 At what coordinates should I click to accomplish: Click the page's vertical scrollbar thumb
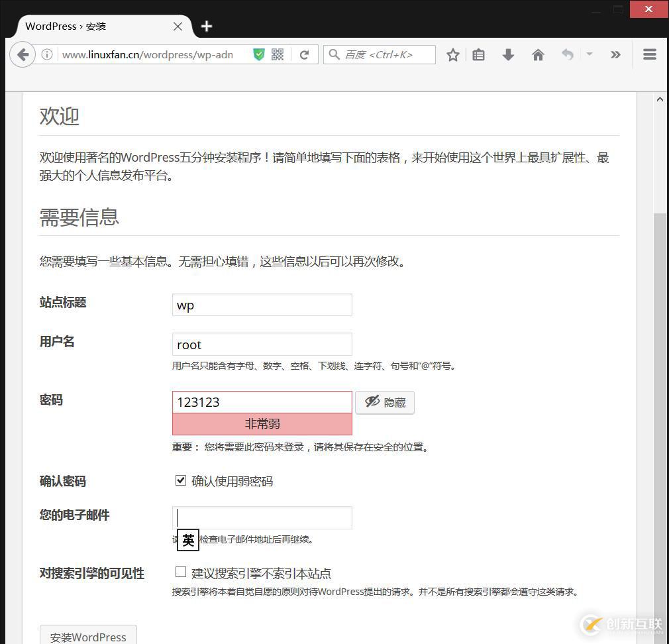click(x=660, y=398)
